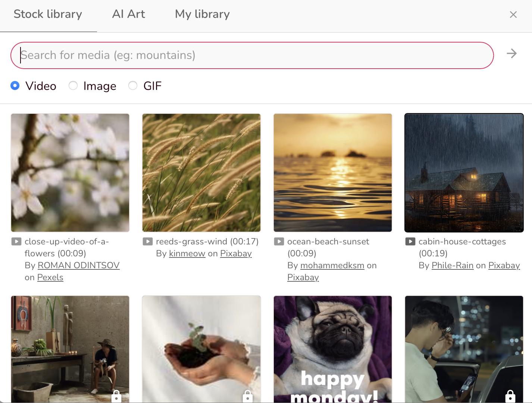Viewport: 532px width, 403px height.
Task: Switch to the Stock library tab
Action: (48, 14)
